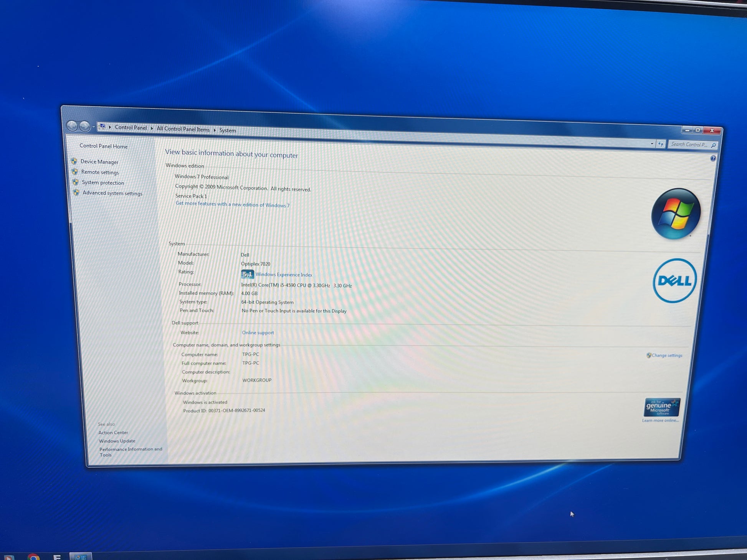Click the Back navigation arrow button
Image resolution: width=747 pixels, height=560 pixels.
(72, 125)
